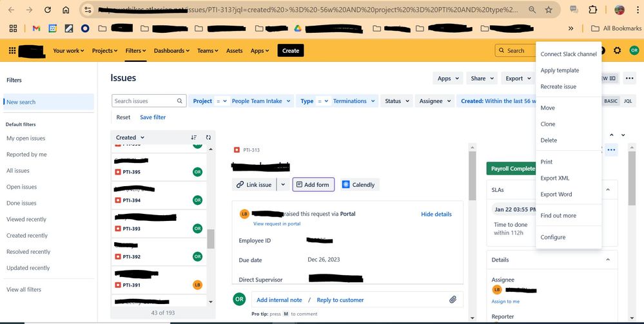Choose Recreate issue menu option

click(569, 87)
